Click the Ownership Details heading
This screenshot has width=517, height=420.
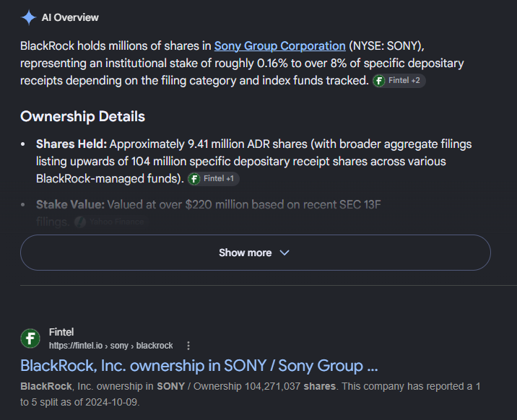click(x=82, y=116)
